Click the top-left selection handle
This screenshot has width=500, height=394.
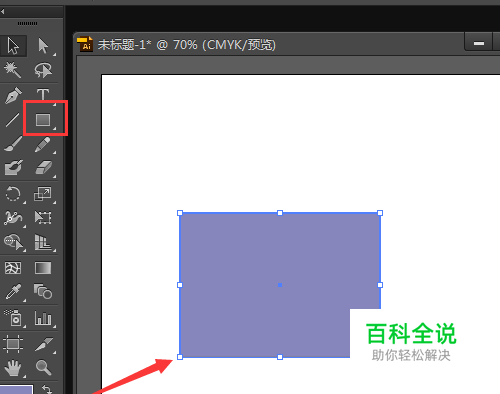[x=180, y=213]
